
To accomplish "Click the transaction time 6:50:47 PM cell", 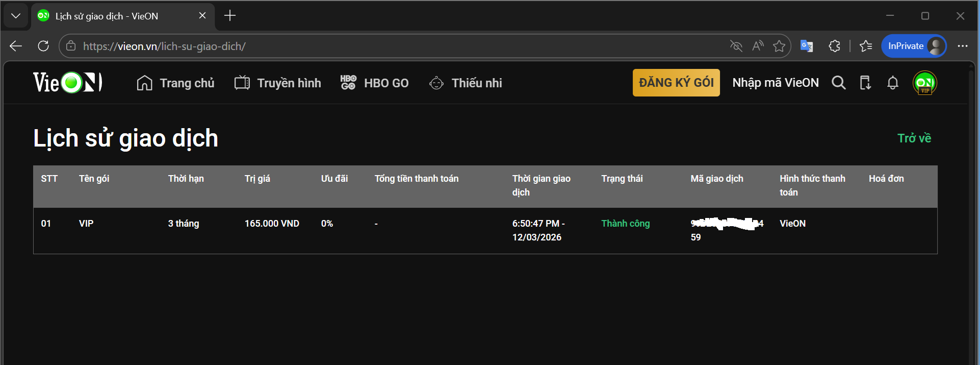I will (538, 230).
